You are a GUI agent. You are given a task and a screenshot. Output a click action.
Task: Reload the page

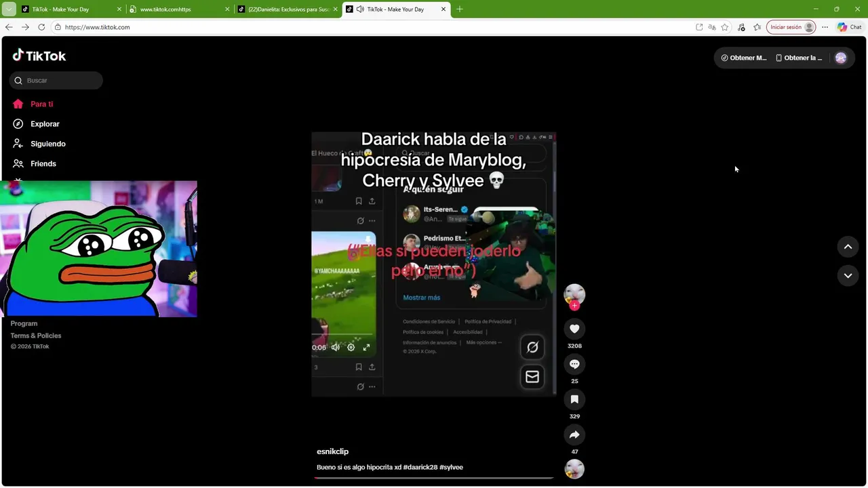(41, 27)
